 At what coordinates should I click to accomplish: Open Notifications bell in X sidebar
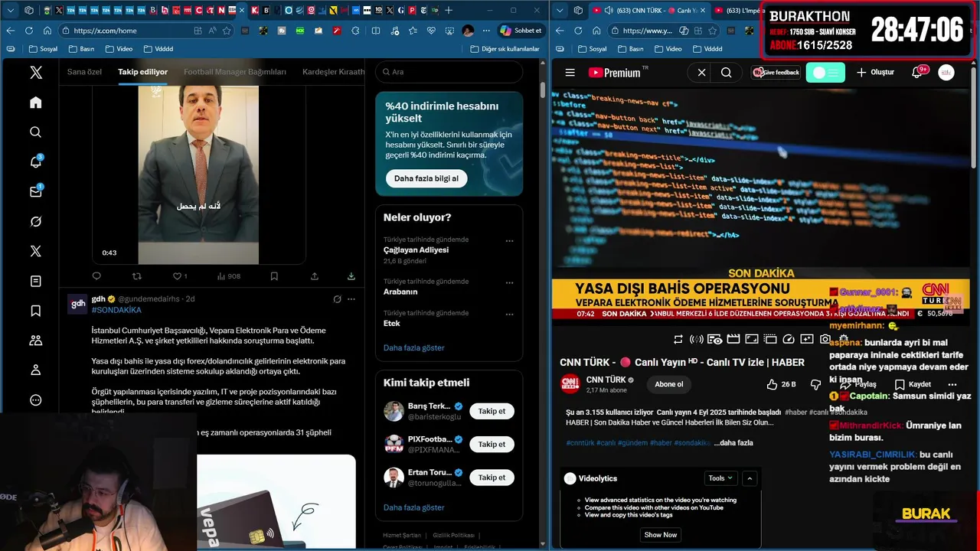pyautogui.click(x=36, y=161)
